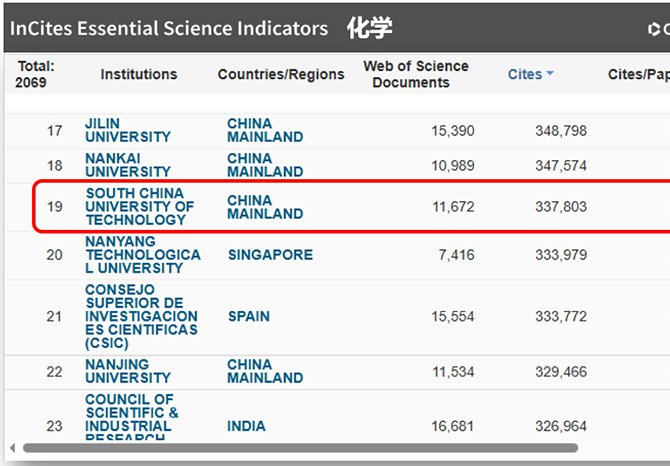This screenshot has width=670, height=466.
Task: Click China Mainland beside Jilin University
Action: click(x=265, y=130)
